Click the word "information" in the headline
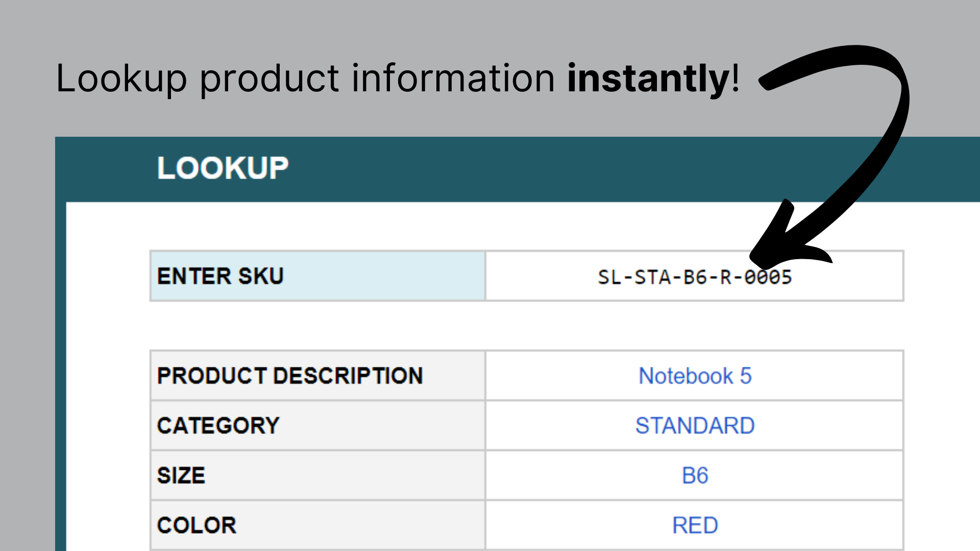This screenshot has height=551, width=980. pos(453,78)
